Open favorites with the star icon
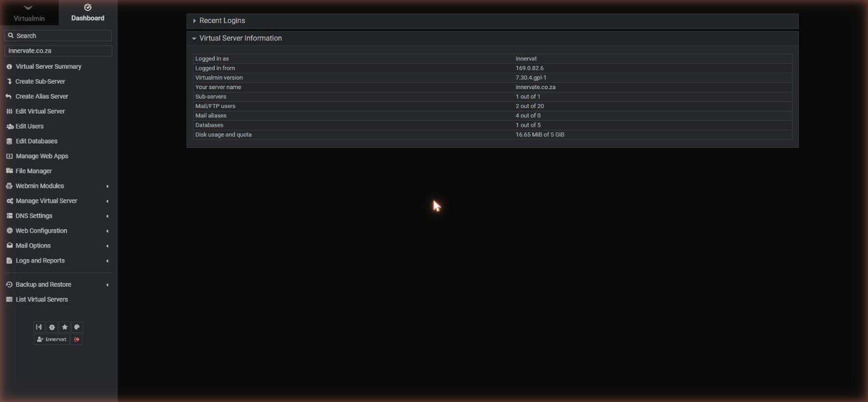 click(64, 327)
